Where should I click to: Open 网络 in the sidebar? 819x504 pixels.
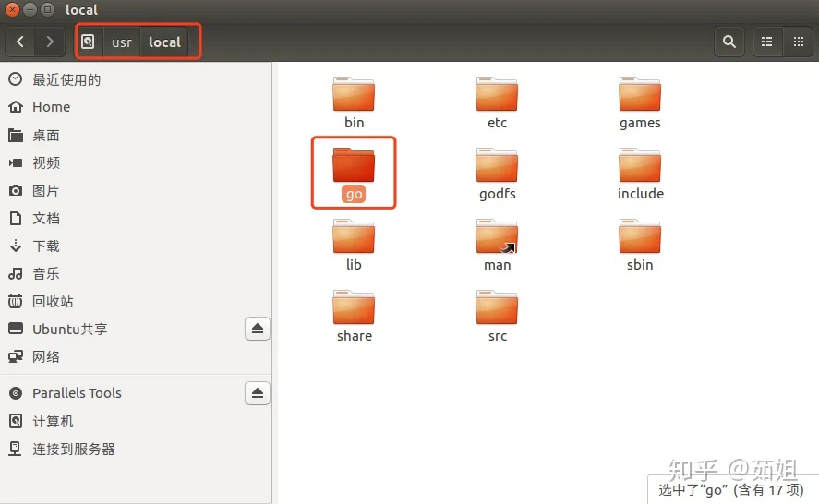pyautogui.click(x=136, y=356)
